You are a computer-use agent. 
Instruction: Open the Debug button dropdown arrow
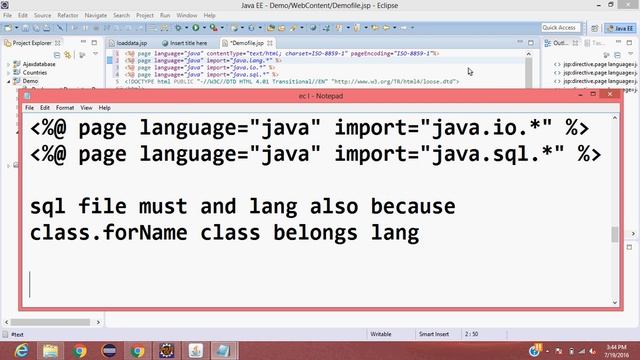click(x=187, y=28)
